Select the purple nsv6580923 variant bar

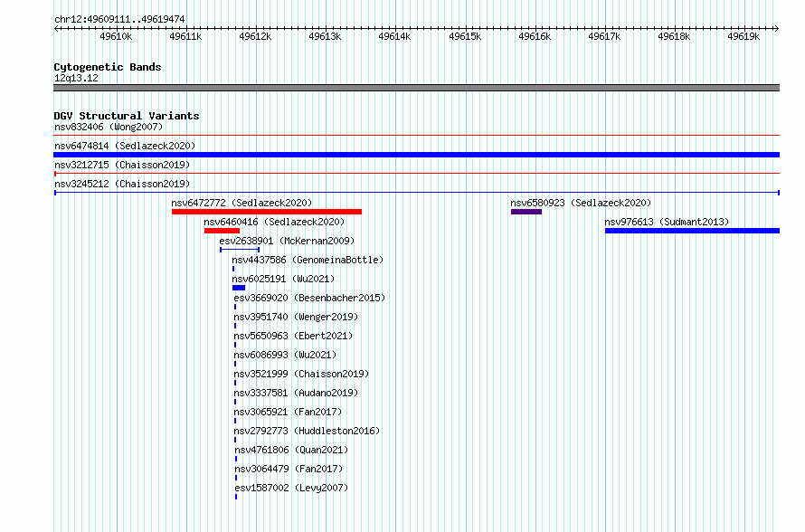click(526, 212)
